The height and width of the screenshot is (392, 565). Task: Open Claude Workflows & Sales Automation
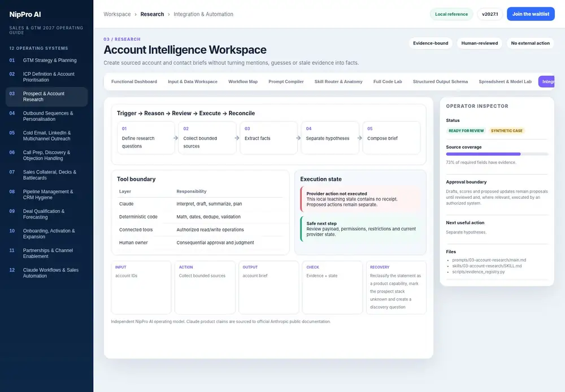(x=46, y=273)
